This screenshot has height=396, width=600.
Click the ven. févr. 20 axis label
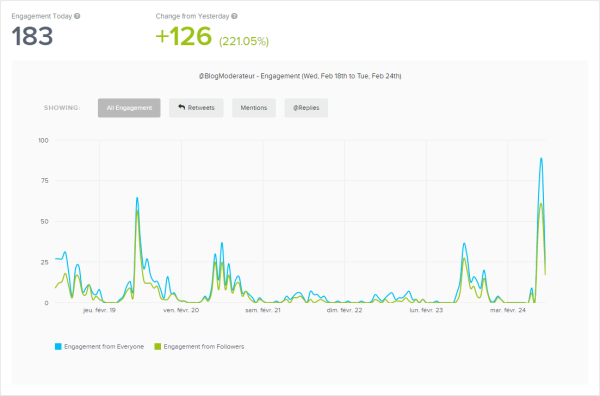point(181,310)
